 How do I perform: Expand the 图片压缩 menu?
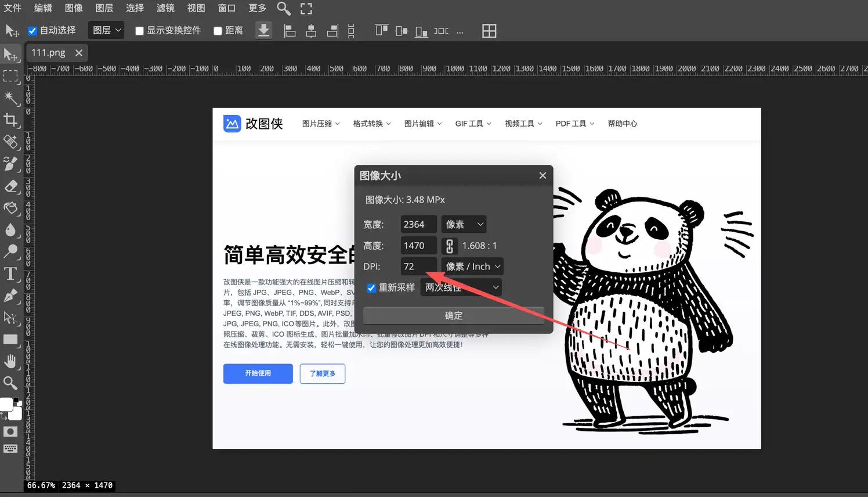click(320, 123)
